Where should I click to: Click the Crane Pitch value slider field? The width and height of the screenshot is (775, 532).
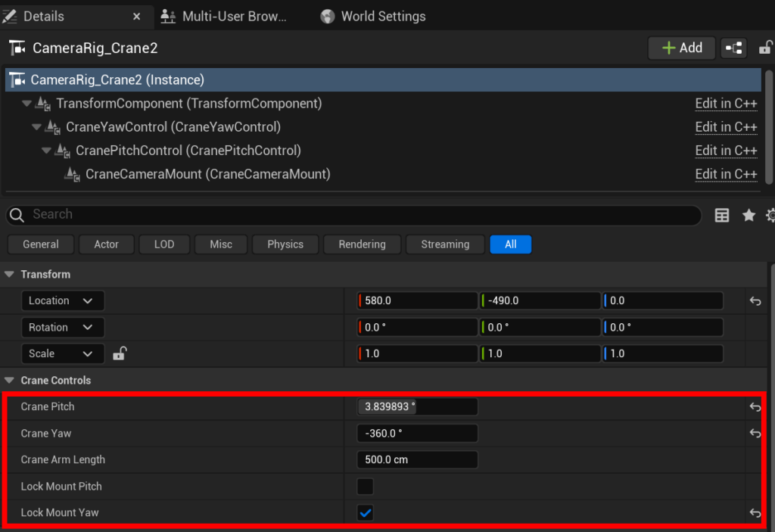(417, 407)
